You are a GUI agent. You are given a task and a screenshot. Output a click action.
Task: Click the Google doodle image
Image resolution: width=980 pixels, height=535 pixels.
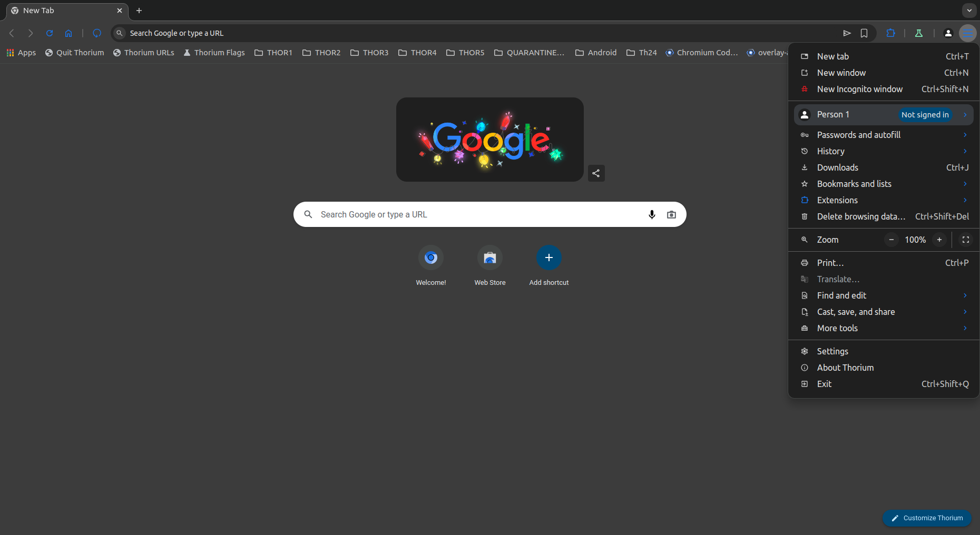(490, 140)
